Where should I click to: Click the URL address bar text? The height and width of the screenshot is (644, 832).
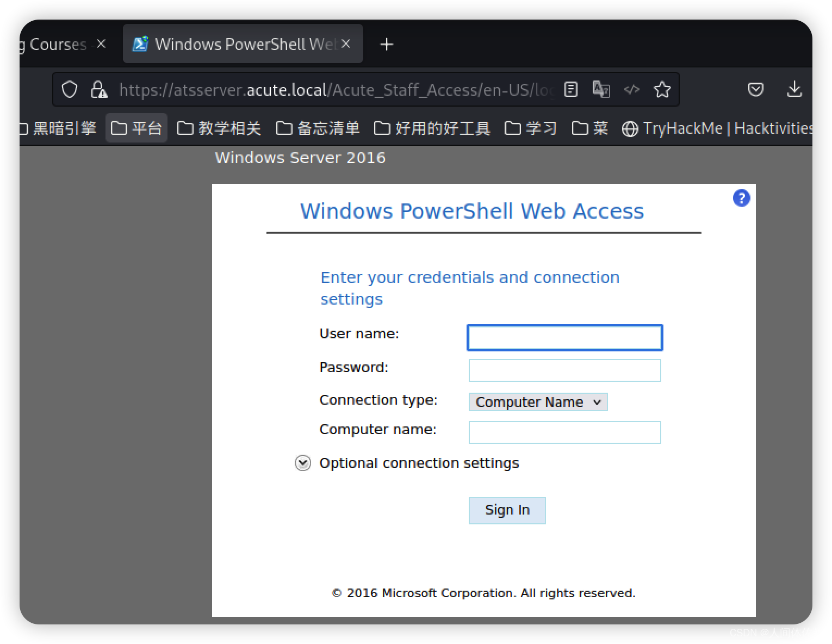[336, 89]
